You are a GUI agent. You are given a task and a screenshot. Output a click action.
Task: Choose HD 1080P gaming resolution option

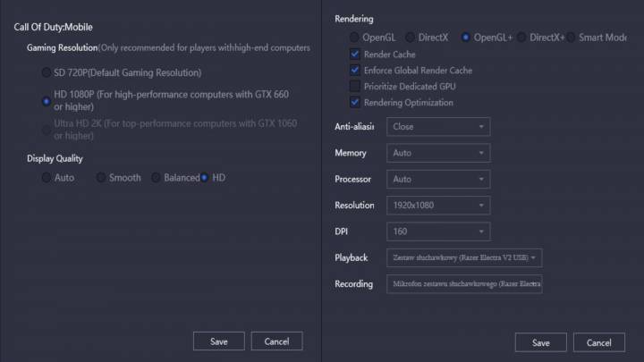coord(47,101)
